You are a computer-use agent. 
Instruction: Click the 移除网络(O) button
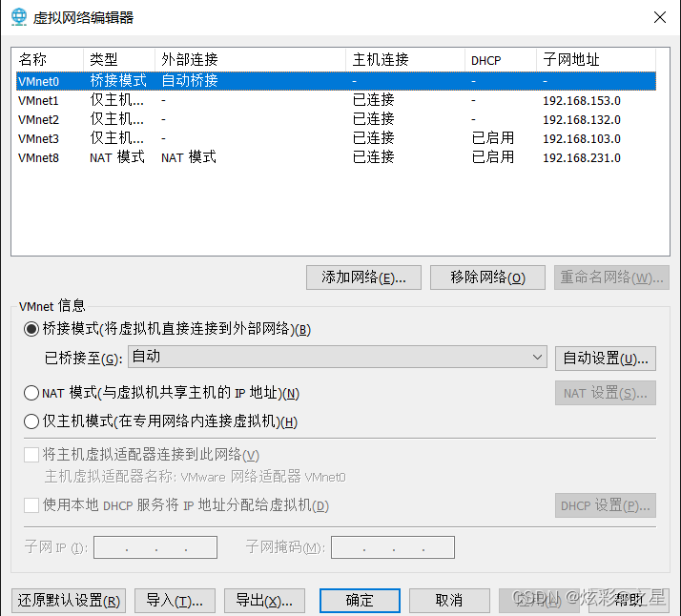point(487,277)
